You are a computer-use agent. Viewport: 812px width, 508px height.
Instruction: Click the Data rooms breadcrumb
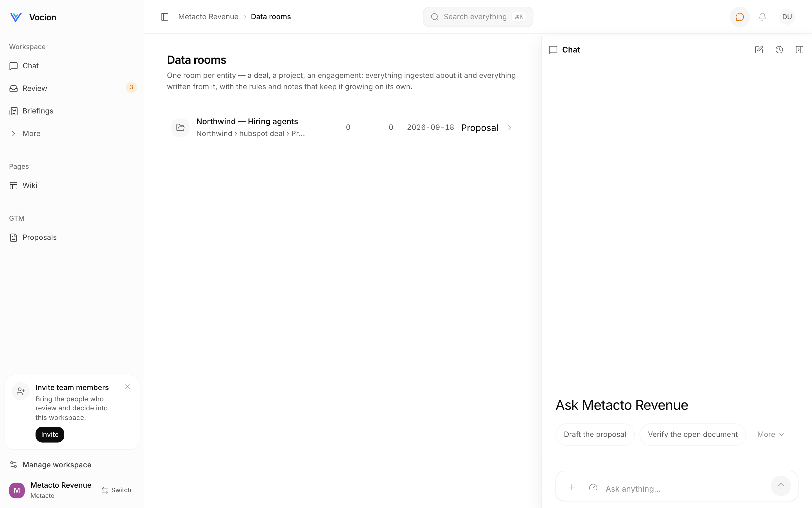(271, 17)
